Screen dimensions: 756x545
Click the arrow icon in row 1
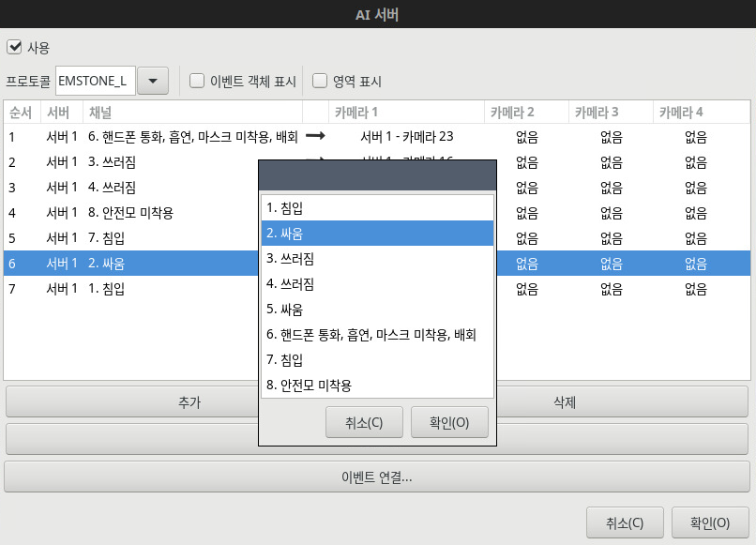(315, 136)
